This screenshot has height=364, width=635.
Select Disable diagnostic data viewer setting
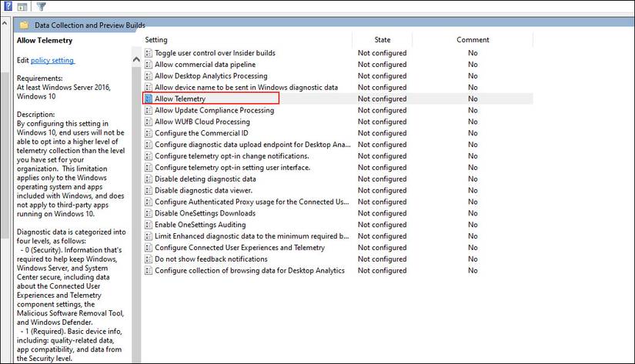[x=203, y=190]
